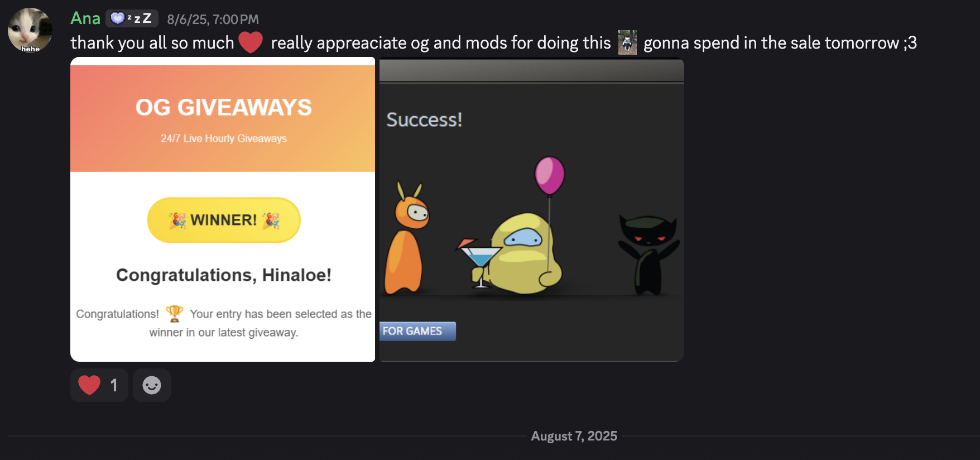The width and height of the screenshot is (980, 460).
Task: Click the username Ana
Action: pos(85,18)
